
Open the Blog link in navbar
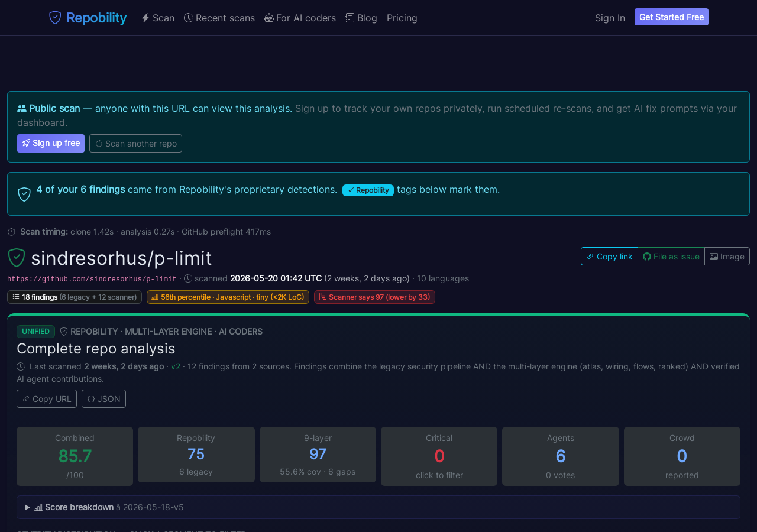click(361, 18)
